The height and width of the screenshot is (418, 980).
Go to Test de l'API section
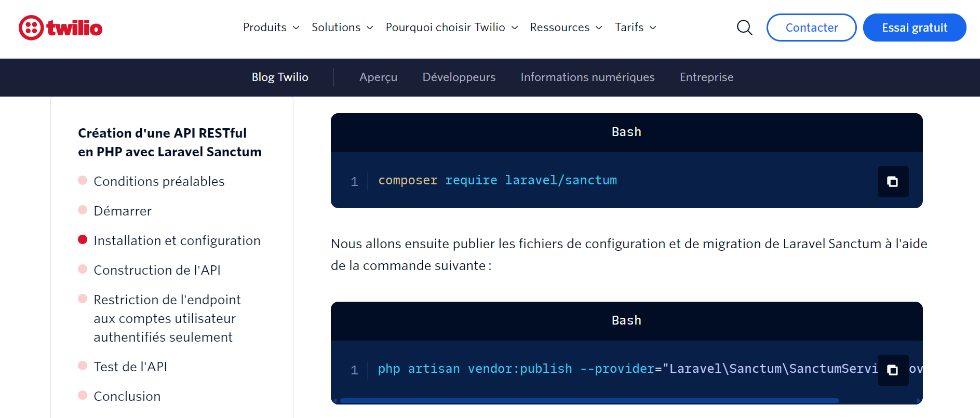coord(130,367)
